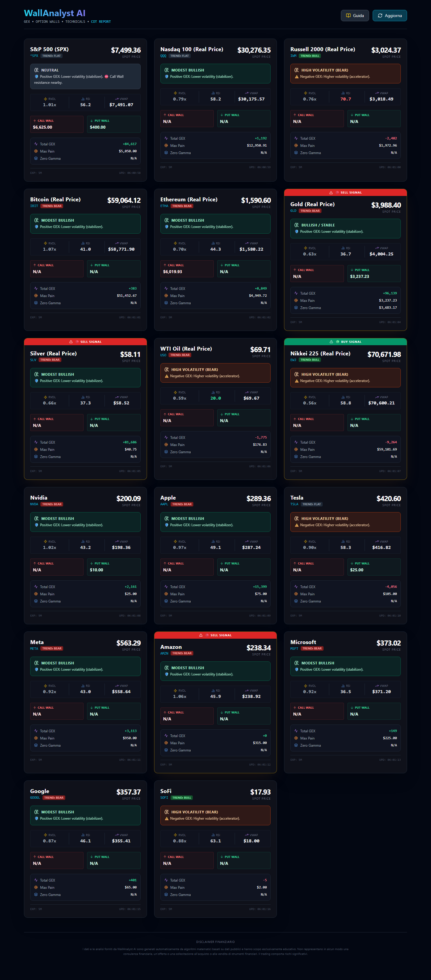431x980 pixels.
Task: Click the Aggiorna refresh icon
Action: click(380, 16)
